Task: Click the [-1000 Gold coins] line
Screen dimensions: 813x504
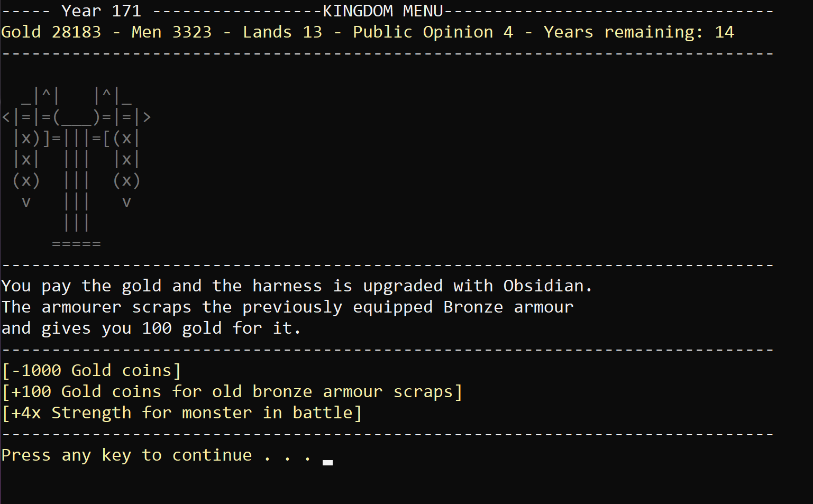Action: tap(92, 371)
